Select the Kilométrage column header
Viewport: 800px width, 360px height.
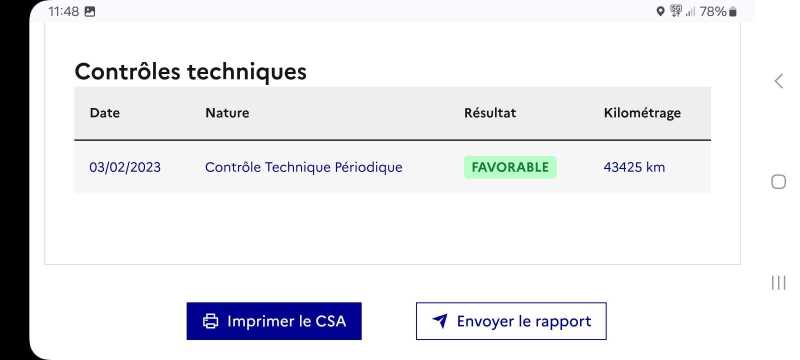(x=642, y=113)
